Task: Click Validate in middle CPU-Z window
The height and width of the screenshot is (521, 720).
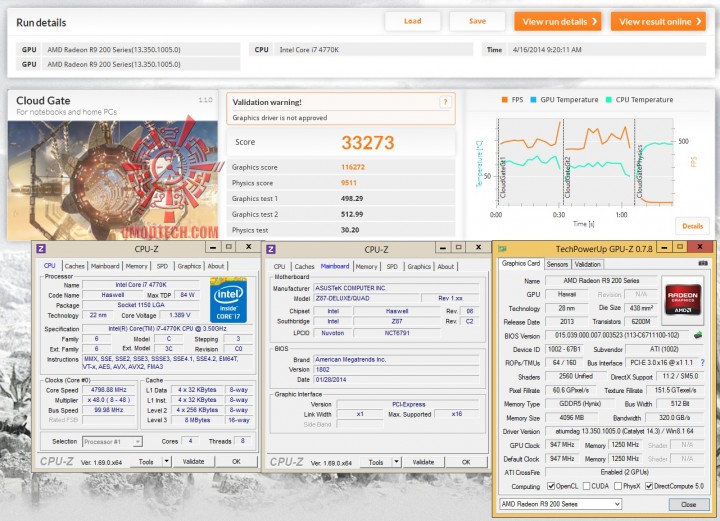Action: (x=423, y=462)
